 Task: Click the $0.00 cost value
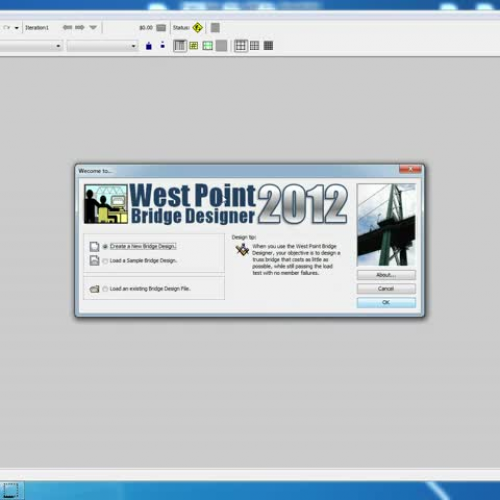[x=146, y=28]
